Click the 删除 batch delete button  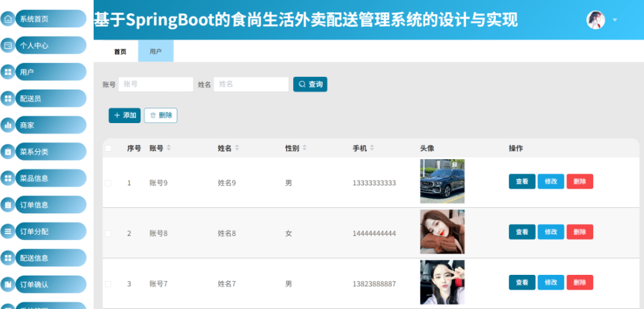(161, 115)
